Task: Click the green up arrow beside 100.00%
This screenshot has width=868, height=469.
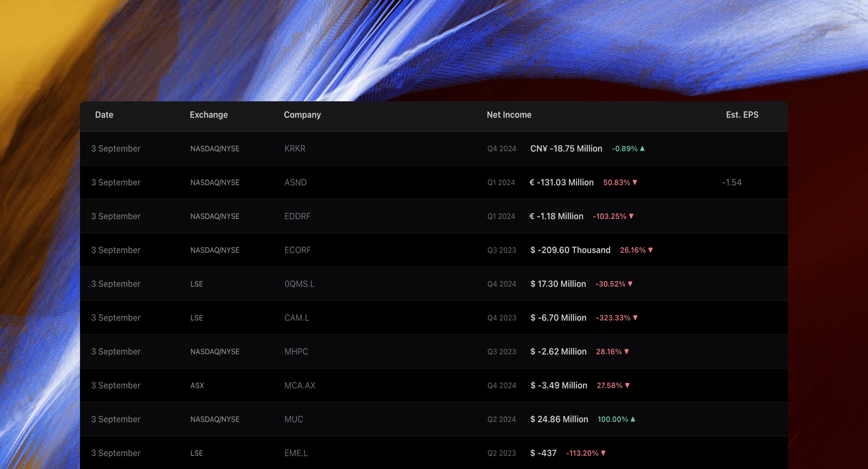Action: click(633, 419)
